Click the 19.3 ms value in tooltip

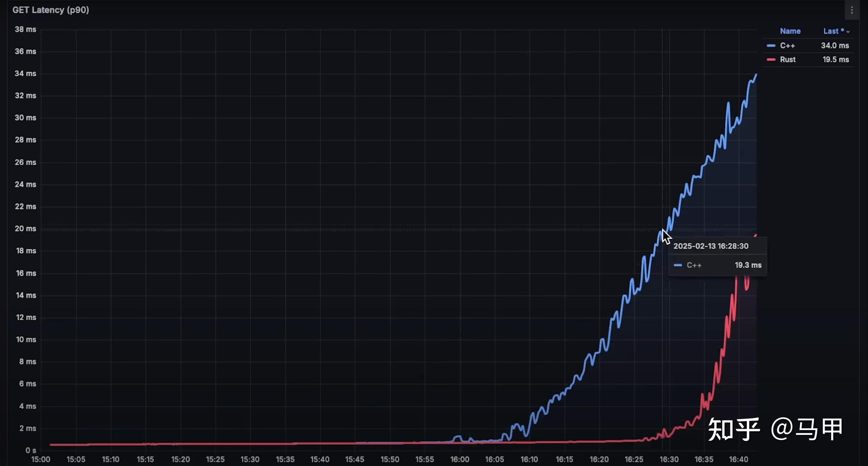click(x=748, y=265)
